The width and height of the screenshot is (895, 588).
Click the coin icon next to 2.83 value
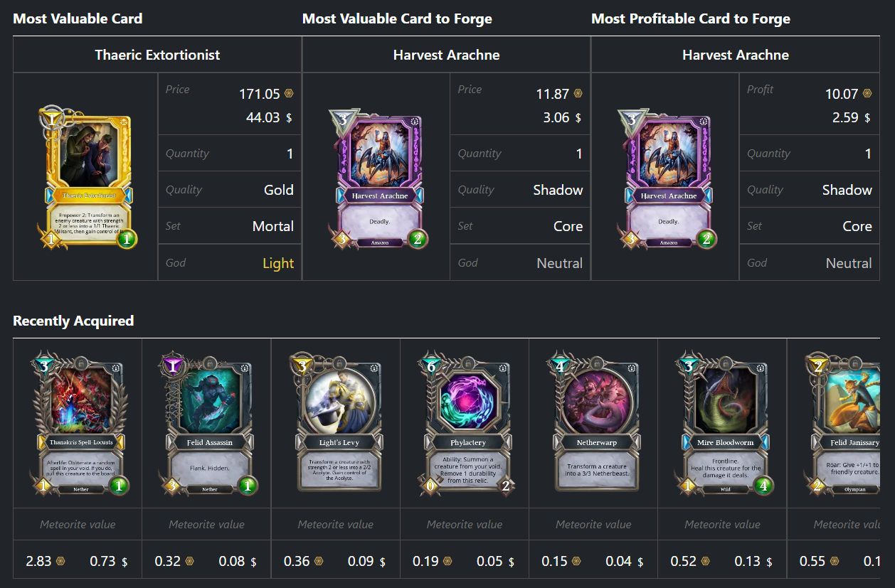click(x=60, y=561)
